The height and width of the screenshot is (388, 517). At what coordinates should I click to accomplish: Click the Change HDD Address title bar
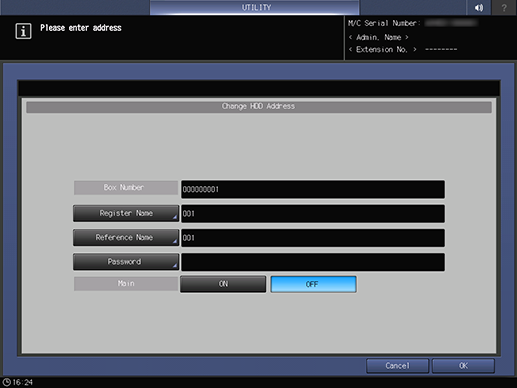click(x=259, y=107)
